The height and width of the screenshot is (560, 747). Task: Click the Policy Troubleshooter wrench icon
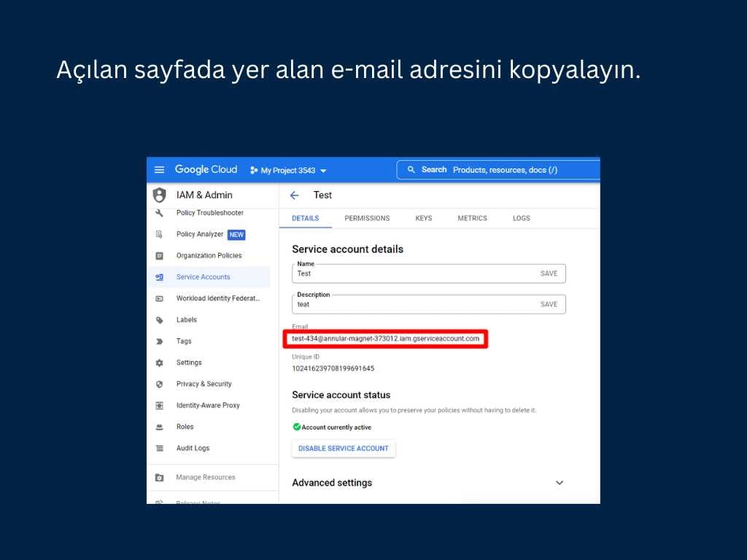(160, 213)
